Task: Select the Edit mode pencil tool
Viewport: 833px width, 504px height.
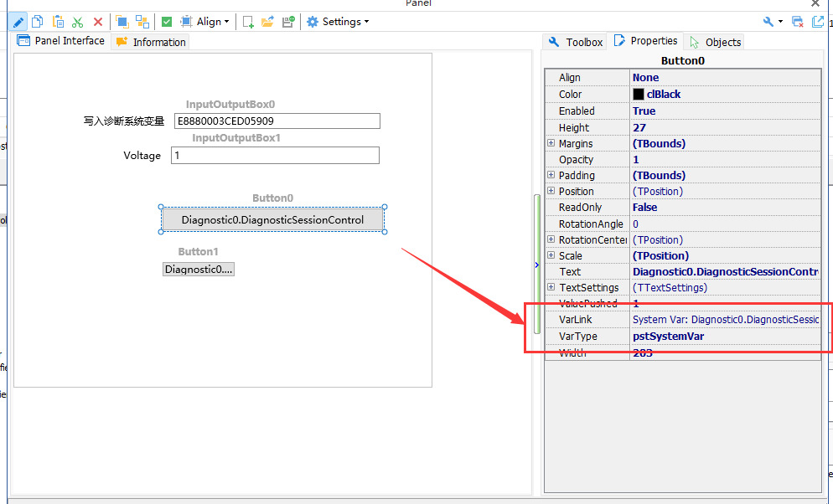Action: pos(18,21)
